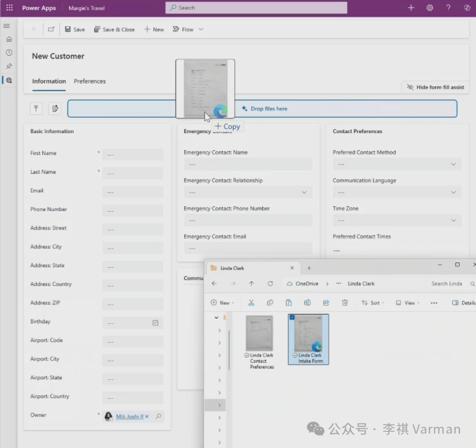Add a new File Explorer tab
The height and width of the screenshot is (448, 476).
309,268
